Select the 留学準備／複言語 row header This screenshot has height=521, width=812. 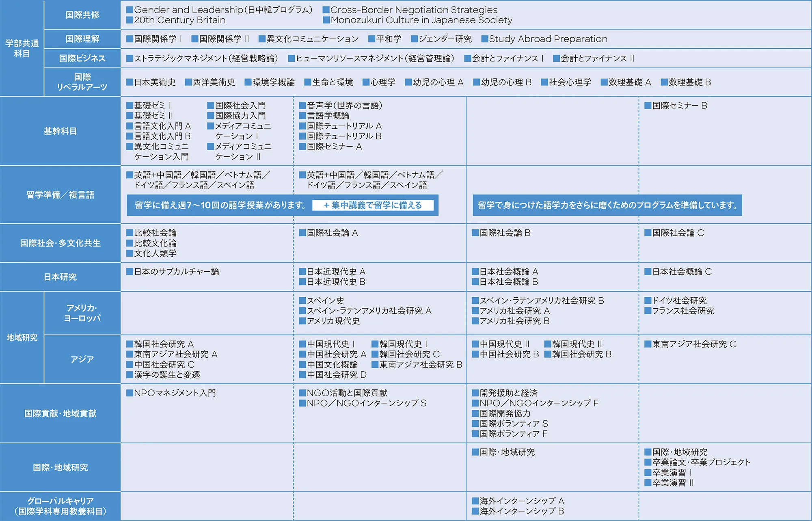[x=60, y=195]
